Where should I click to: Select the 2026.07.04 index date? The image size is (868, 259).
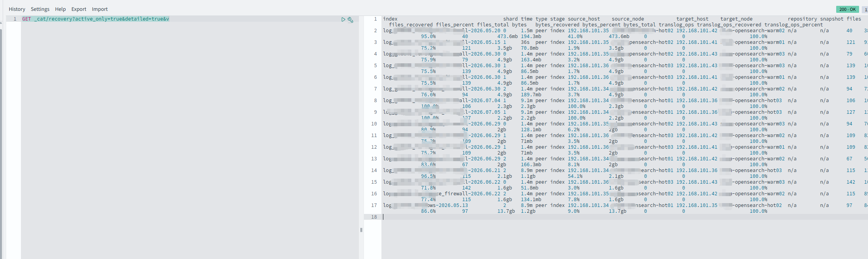485,100
